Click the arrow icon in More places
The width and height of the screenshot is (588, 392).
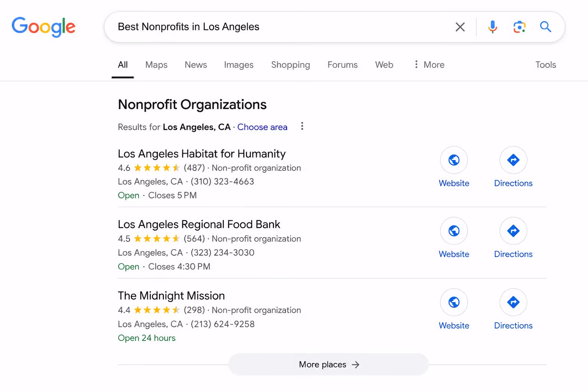356,364
